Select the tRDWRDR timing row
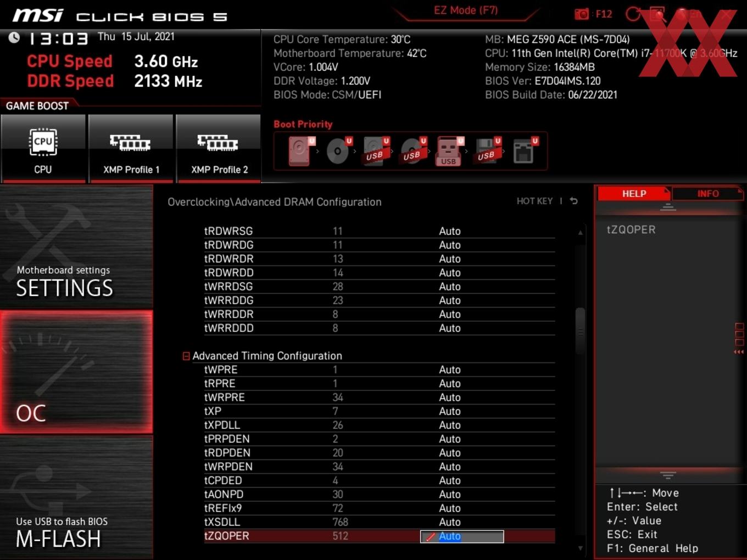The width and height of the screenshot is (747, 560). [380, 259]
